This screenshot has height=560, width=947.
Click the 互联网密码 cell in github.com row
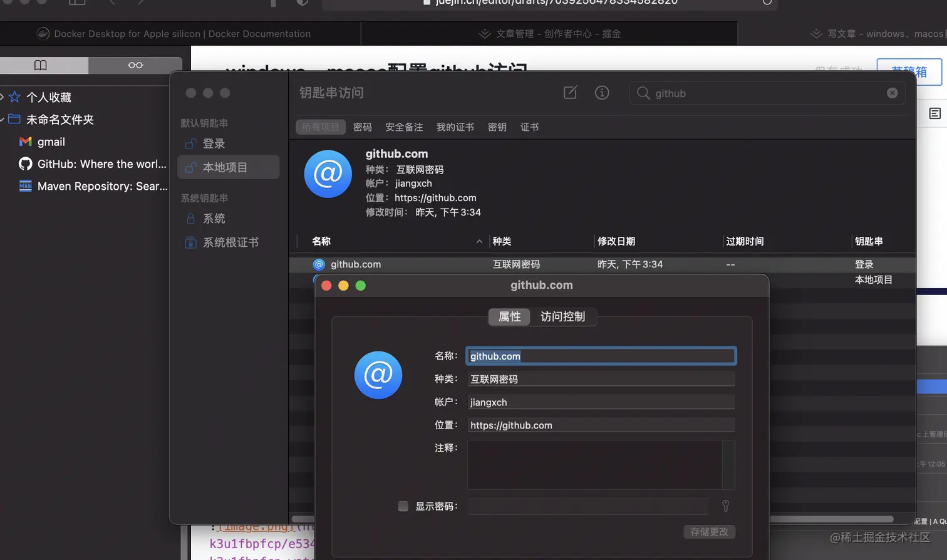click(516, 264)
